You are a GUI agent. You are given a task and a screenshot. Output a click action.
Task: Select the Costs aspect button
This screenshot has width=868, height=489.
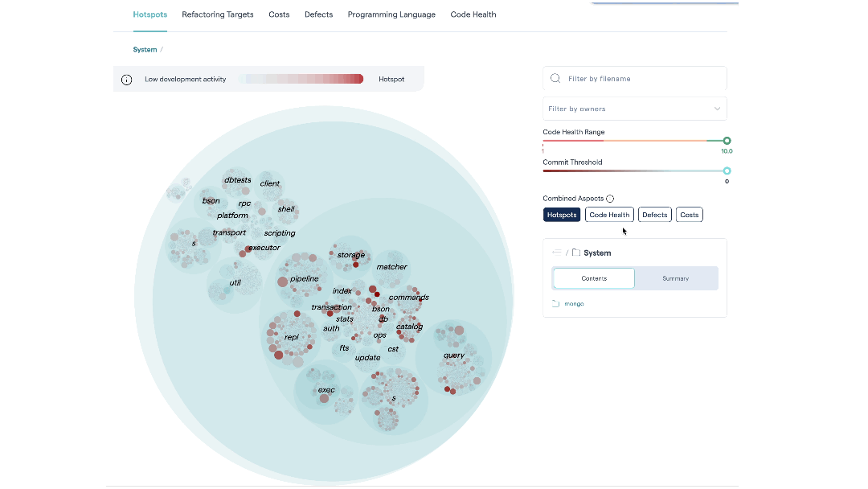689,214
